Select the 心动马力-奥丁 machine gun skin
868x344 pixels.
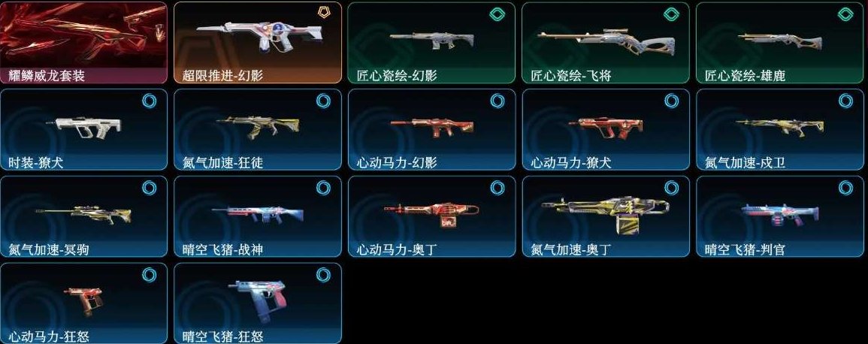(x=432, y=216)
